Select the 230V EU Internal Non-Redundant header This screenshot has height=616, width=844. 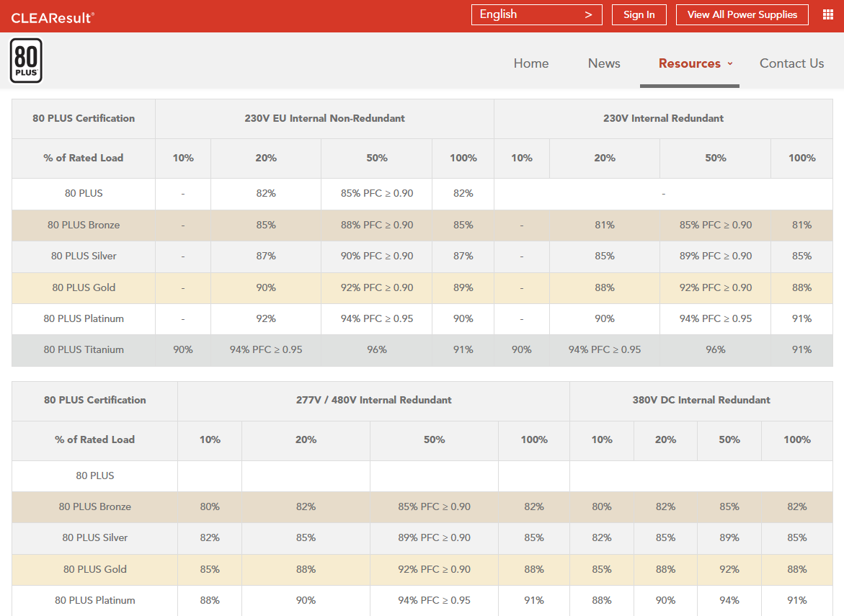(324, 118)
